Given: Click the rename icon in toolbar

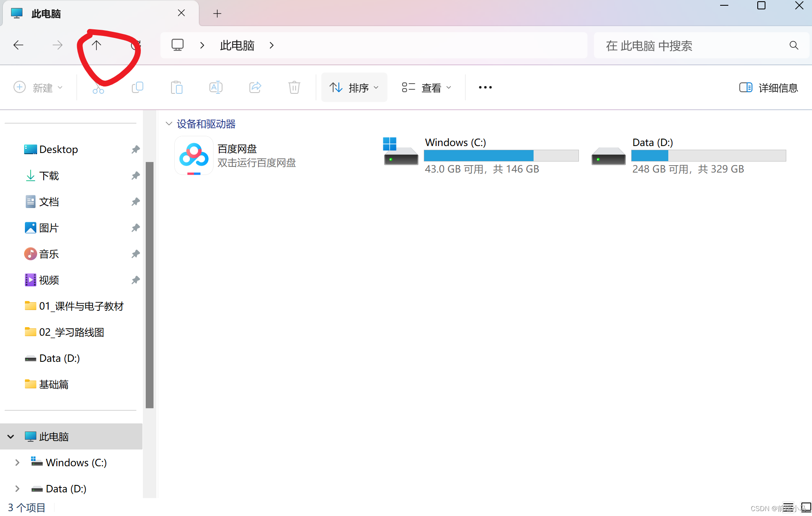Looking at the screenshot, I should point(216,87).
